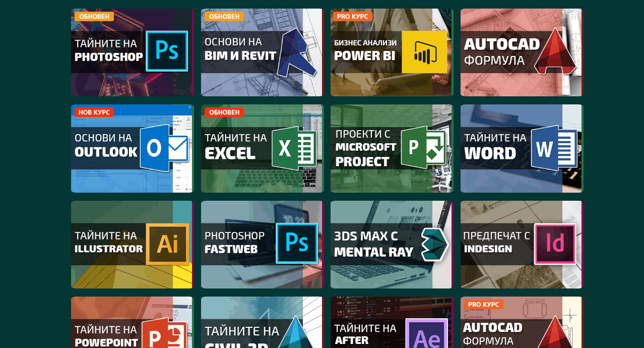Click the yellow Power BI logo icon

(424, 52)
